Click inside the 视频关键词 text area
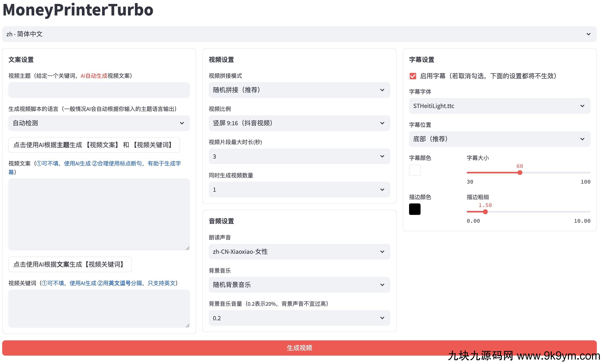This screenshot has height=364, width=603. [99, 308]
